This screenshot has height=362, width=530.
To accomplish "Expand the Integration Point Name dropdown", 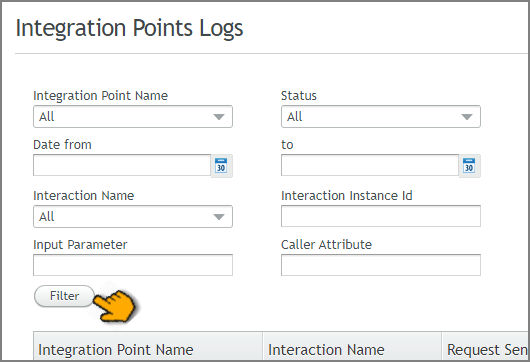I will [x=133, y=117].
